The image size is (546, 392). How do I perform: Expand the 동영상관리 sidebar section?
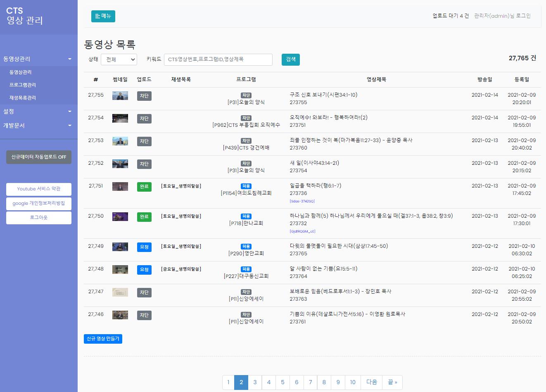38,59
